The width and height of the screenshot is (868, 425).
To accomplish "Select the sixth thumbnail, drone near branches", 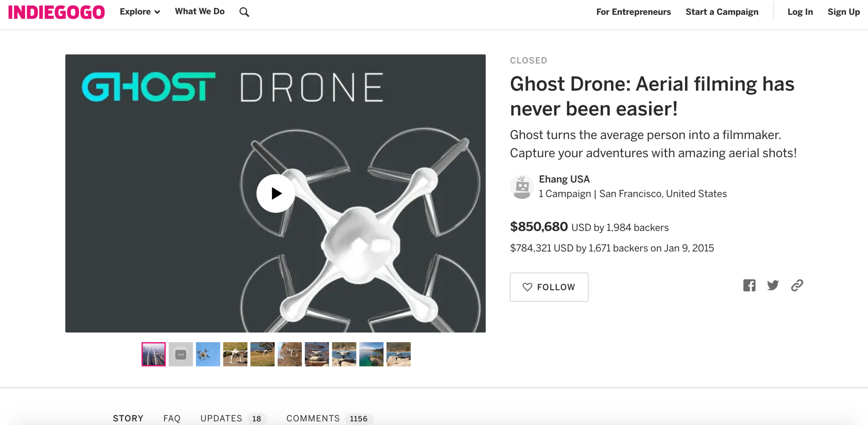I will pyautogui.click(x=290, y=354).
